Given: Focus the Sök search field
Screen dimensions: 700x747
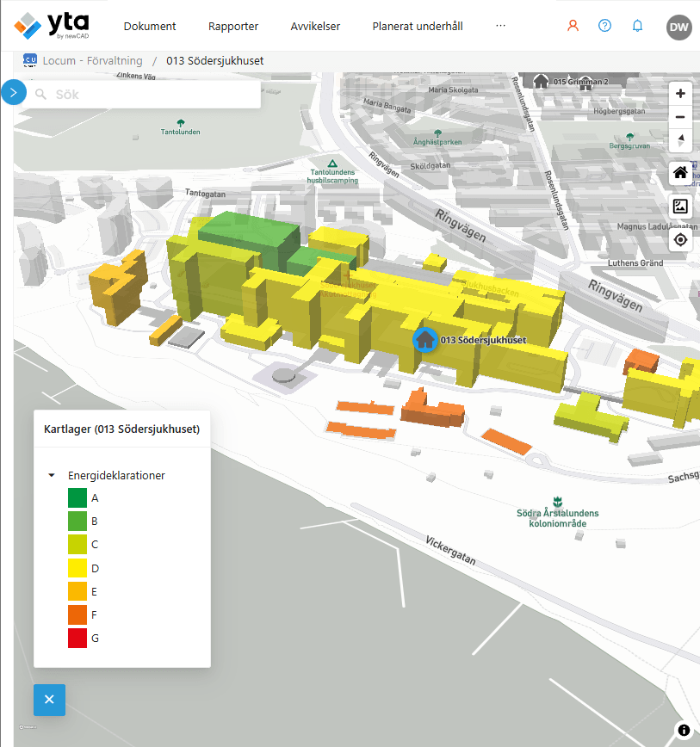Looking at the screenshot, I should pyautogui.click(x=143, y=95).
